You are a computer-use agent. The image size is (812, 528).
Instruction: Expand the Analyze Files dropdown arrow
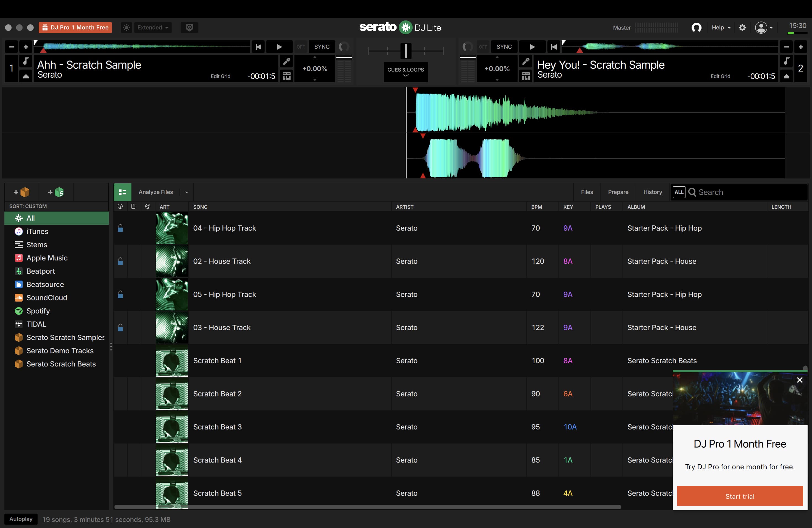187,192
